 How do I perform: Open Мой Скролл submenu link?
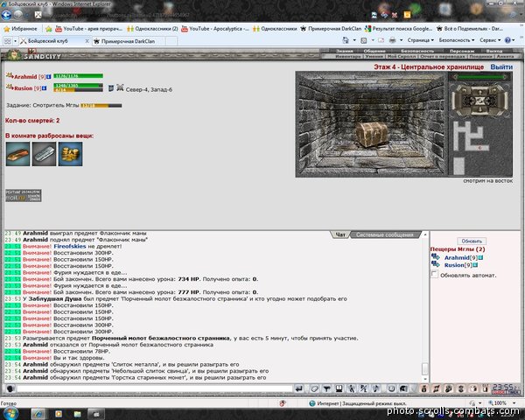pyautogui.click(x=401, y=57)
